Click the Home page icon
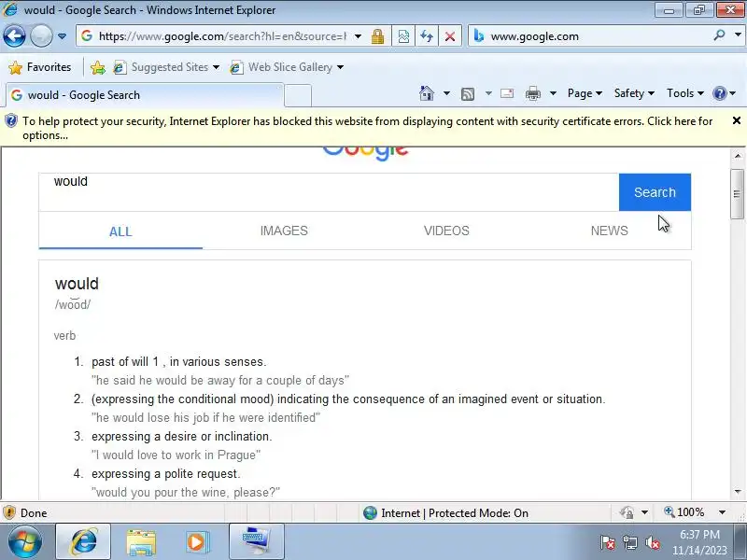This screenshot has width=747, height=560. [427, 93]
